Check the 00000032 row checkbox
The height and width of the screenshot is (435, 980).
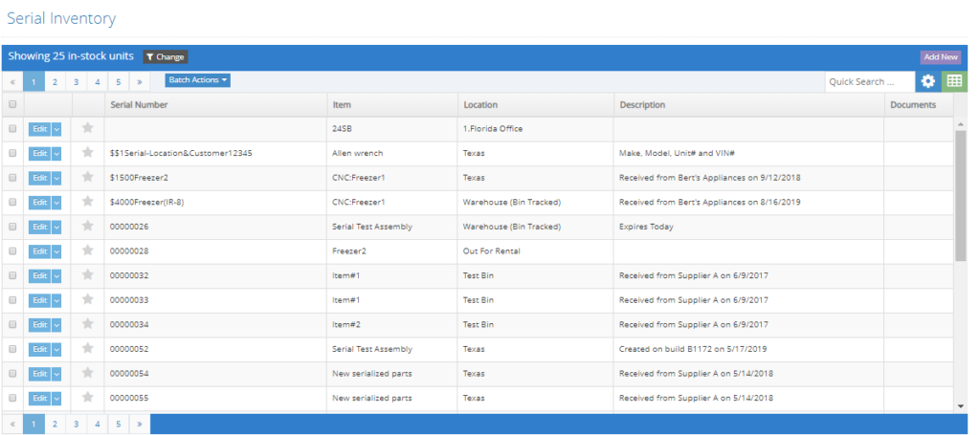[x=12, y=276]
